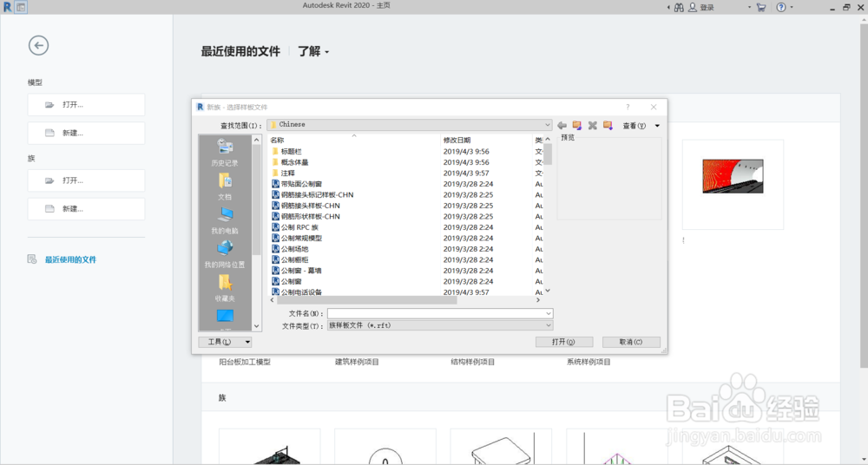868x465 pixels.
Task: Click the desktop monitor icon at sidebar bottom
Action: point(225,316)
